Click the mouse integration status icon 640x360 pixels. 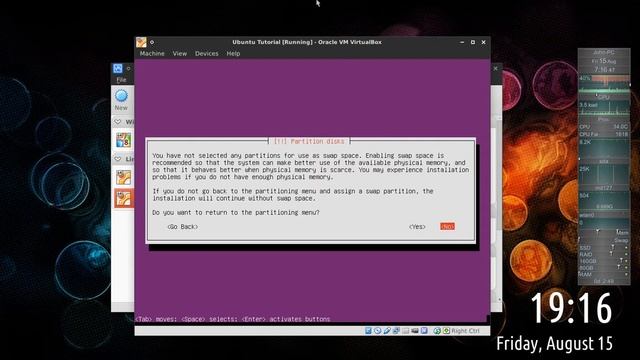(437, 331)
